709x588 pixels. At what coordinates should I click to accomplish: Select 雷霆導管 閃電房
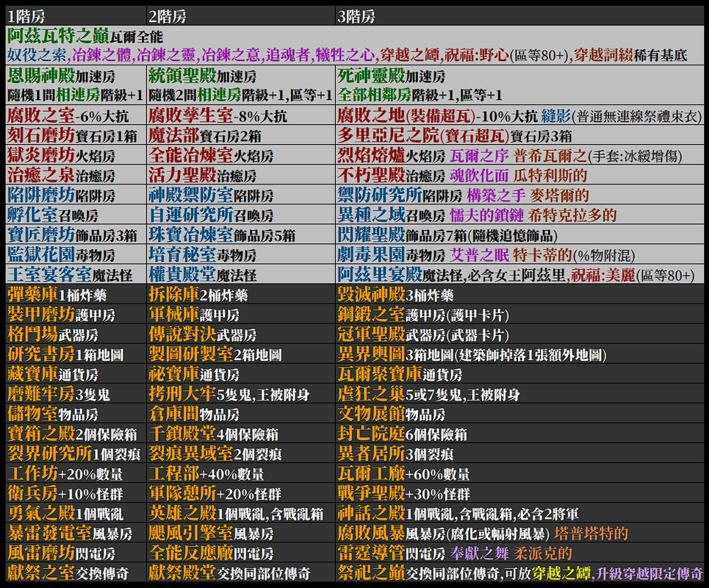(519, 553)
